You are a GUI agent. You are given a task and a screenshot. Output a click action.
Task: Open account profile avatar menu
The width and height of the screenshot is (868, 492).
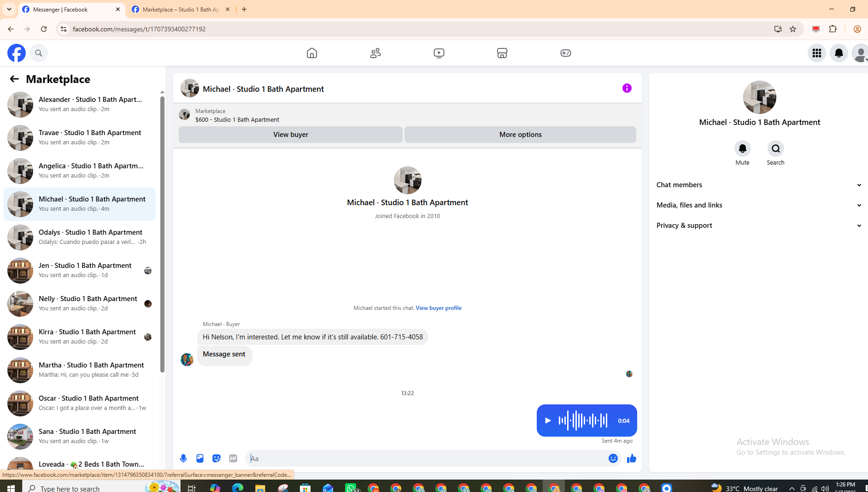[860, 53]
